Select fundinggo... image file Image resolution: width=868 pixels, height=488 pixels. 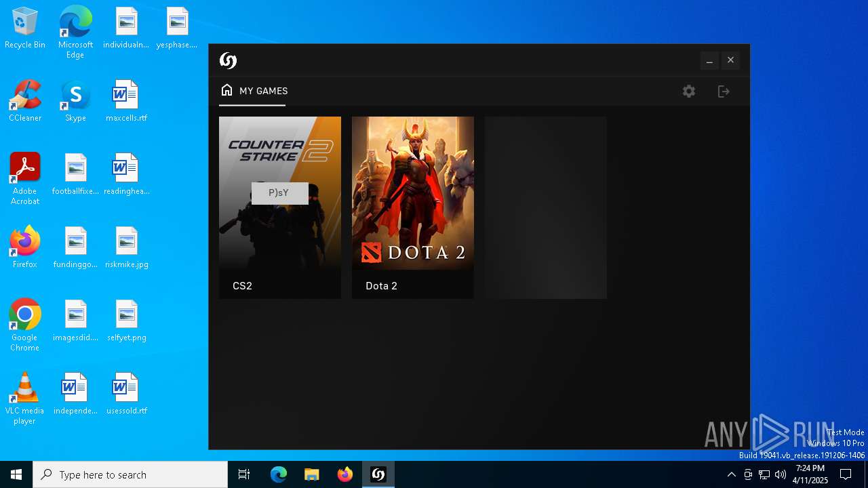click(x=75, y=247)
